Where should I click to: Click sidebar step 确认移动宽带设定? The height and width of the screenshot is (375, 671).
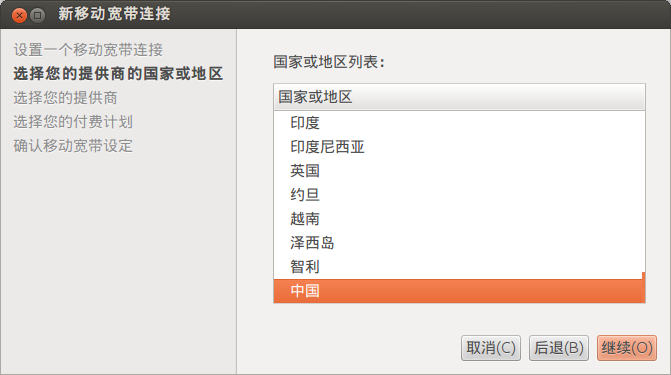click(x=73, y=146)
